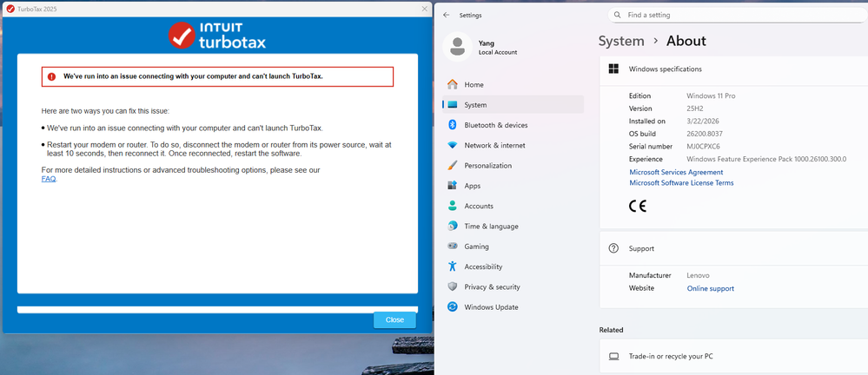Screen dimensions: 868x375
Task: Open Microsoft Software License Terms link
Action: [x=681, y=182]
